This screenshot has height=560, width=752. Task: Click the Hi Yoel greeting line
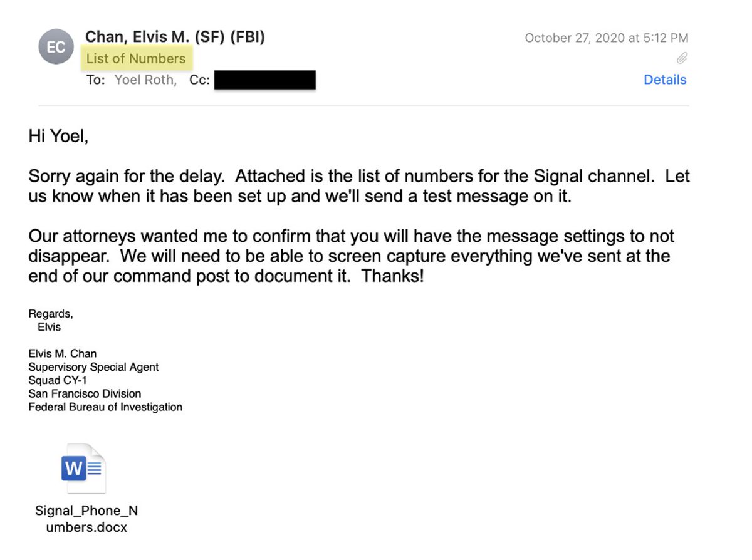58,136
